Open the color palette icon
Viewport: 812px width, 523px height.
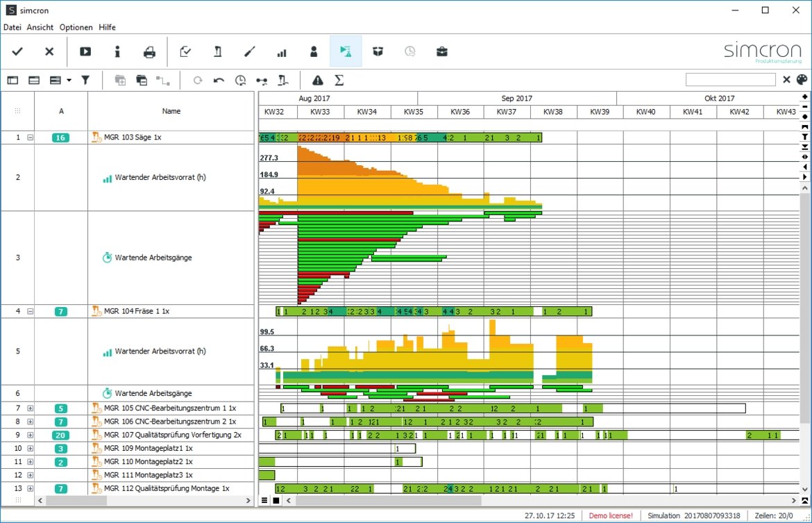802,80
